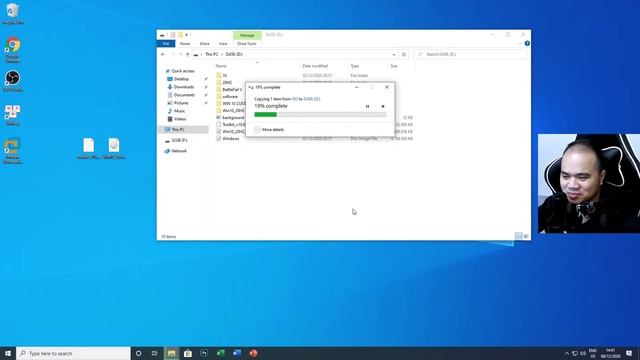
Task: Open the Start menu
Action: click(x=8, y=353)
